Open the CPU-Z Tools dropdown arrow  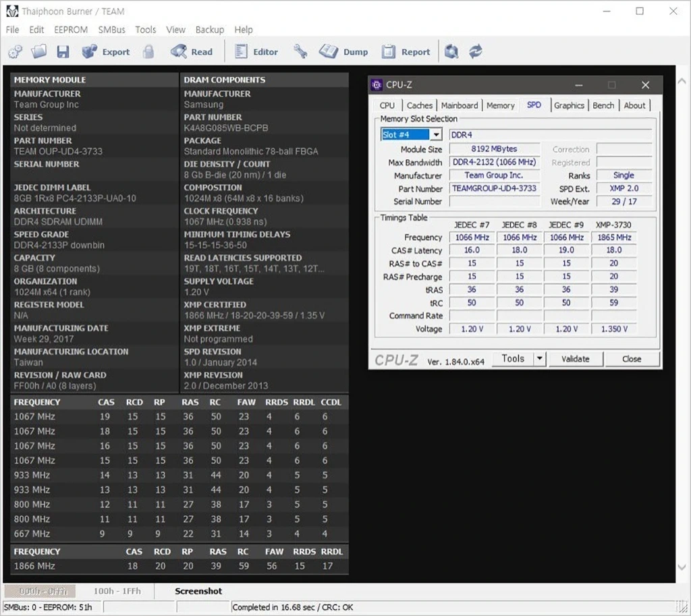pos(539,359)
